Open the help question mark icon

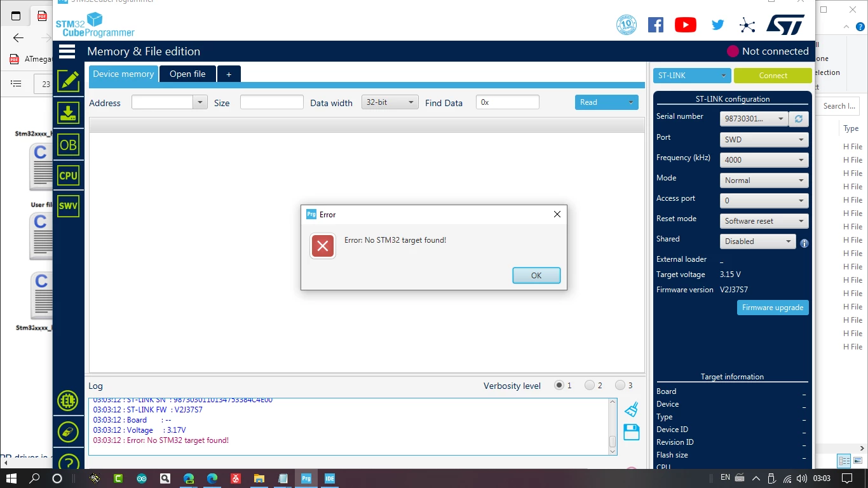pyautogui.click(x=68, y=462)
